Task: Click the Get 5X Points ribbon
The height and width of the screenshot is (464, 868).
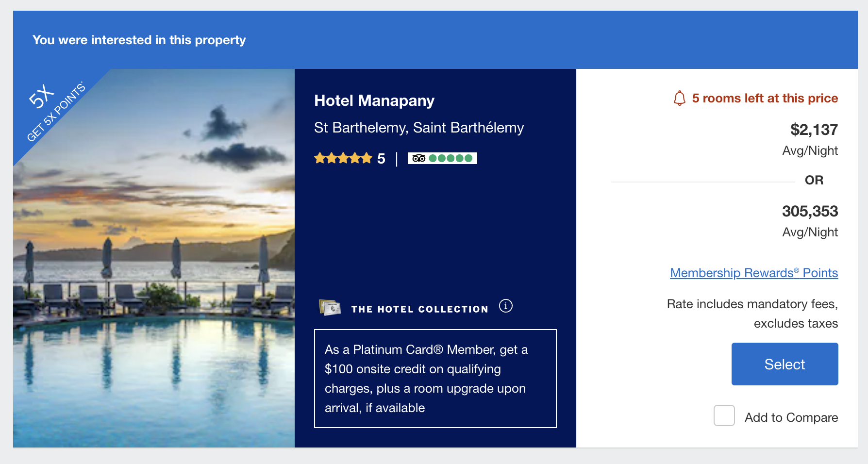Action: [56, 112]
